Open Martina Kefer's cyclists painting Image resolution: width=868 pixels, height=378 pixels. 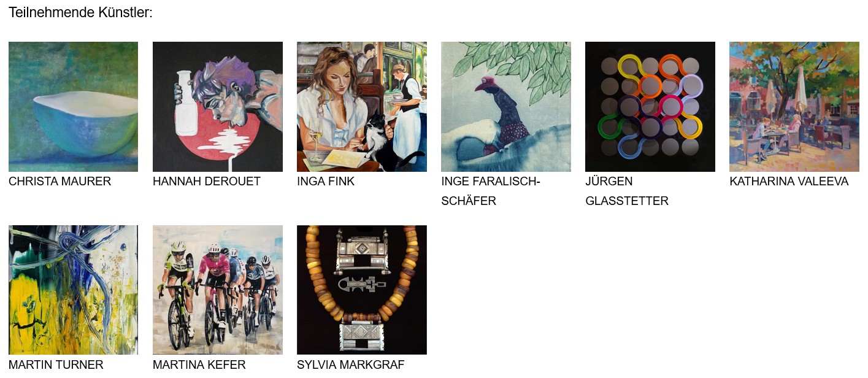tap(218, 290)
